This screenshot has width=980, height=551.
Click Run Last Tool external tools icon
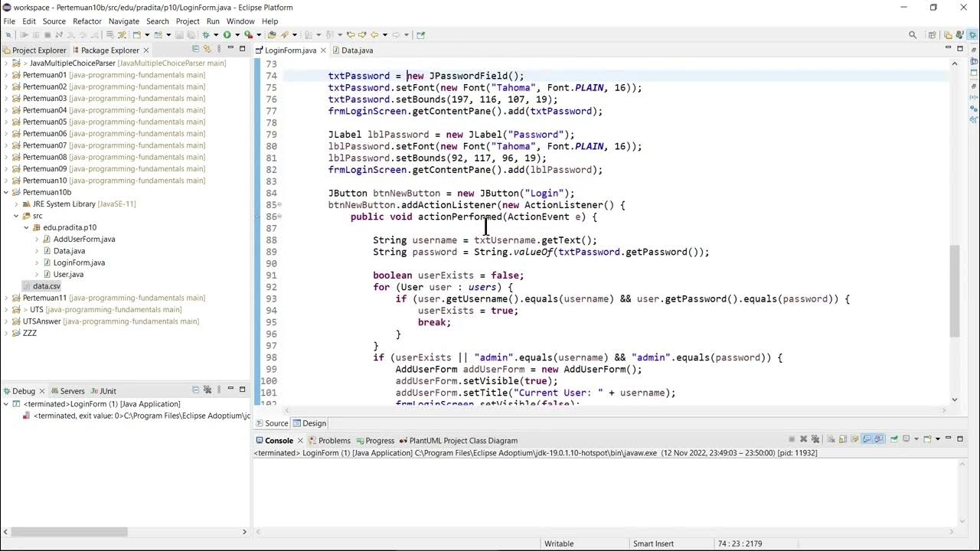tap(248, 34)
